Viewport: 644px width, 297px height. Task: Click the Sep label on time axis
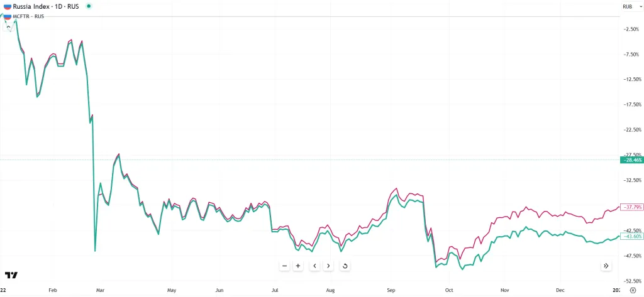point(391,291)
